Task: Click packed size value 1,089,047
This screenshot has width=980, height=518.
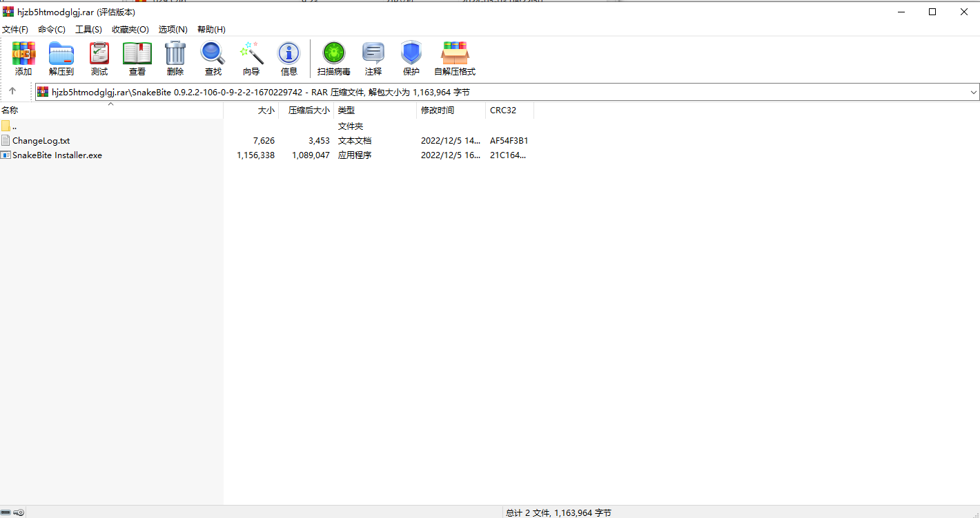Action: (x=311, y=155)
